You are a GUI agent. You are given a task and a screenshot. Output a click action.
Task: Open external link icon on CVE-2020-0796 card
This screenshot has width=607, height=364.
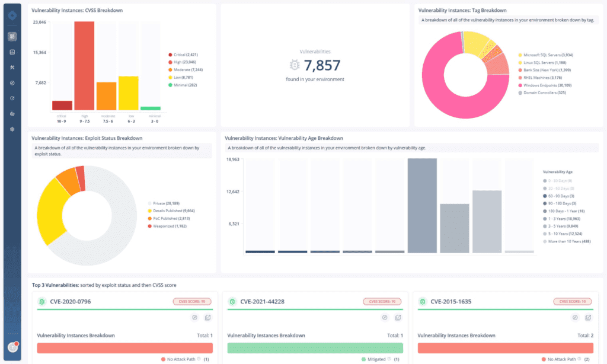208,318
